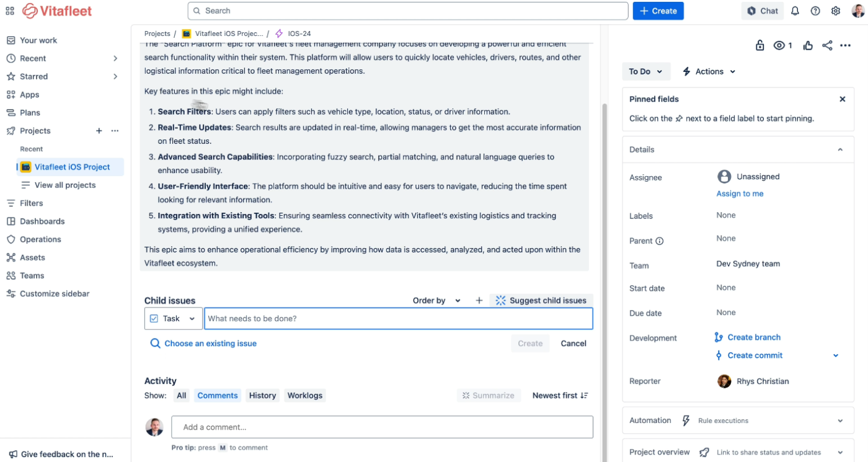Click Add a comment field
The height and width of the screenshot is (462, 868).
coord(382,427)
